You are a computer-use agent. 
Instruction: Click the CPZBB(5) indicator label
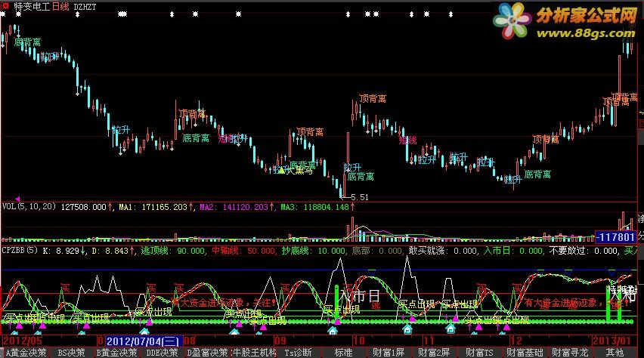pos(20,250)
